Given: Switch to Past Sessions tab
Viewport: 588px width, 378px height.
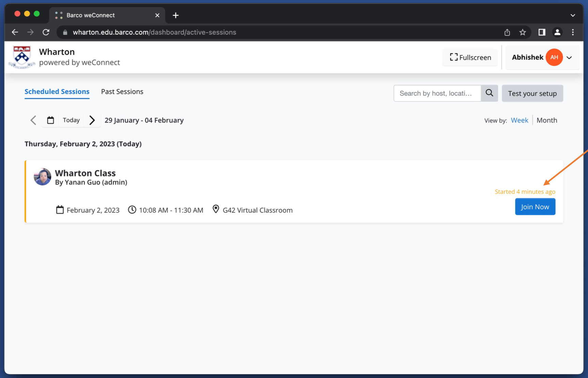Looking at the screenshot, I should [122, 92].
